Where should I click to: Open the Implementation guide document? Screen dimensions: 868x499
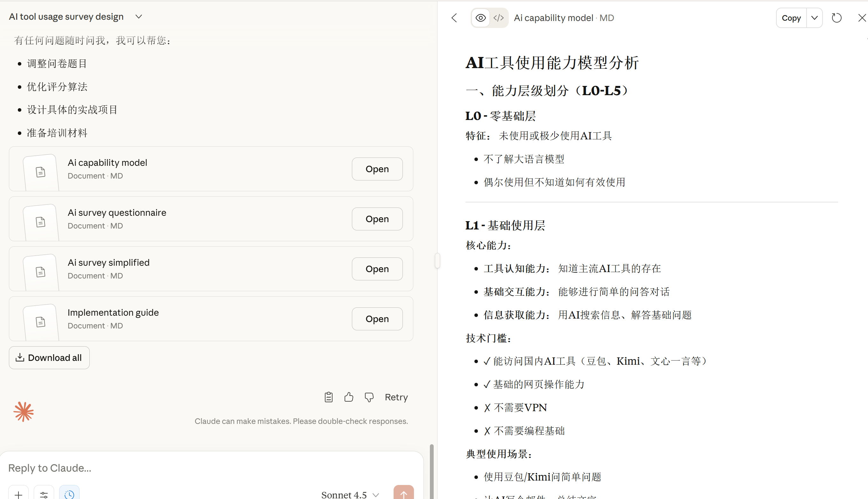[x=377, y=318]
